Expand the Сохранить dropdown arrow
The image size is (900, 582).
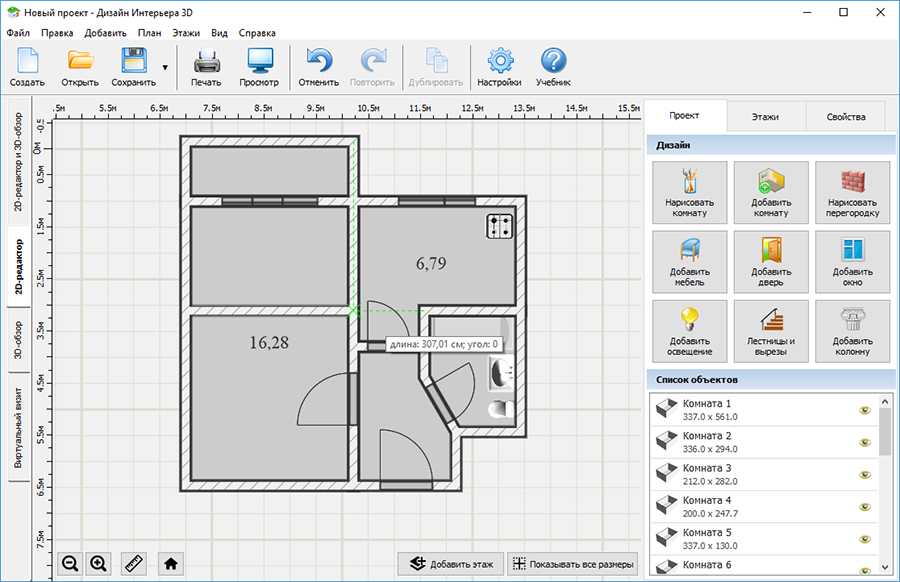(165, 67)
